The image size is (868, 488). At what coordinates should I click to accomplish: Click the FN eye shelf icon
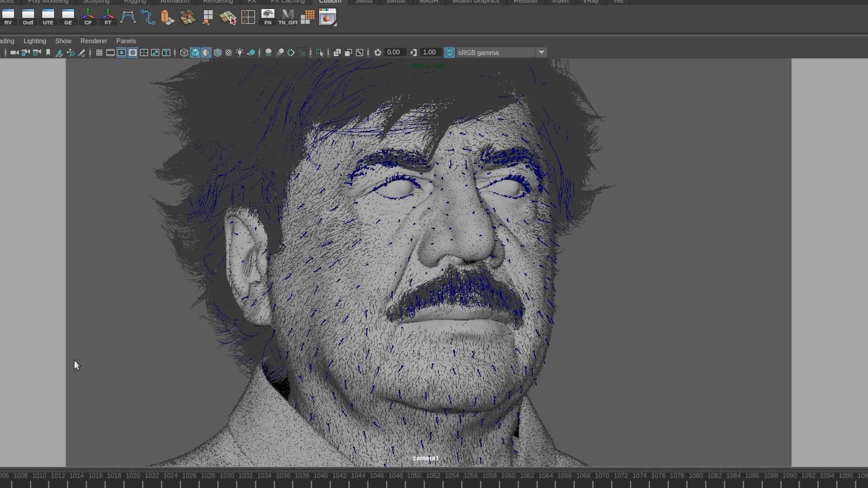point(268,17)
